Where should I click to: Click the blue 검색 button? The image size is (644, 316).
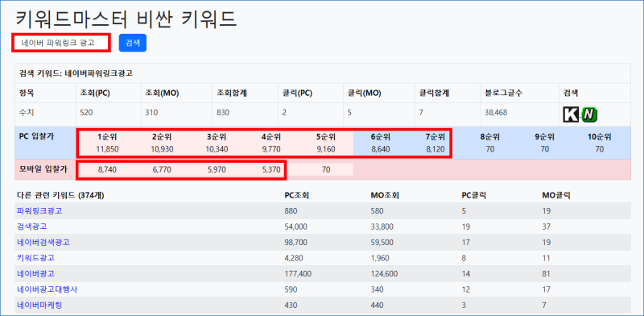pyautogui.click(x=133, y=43)
